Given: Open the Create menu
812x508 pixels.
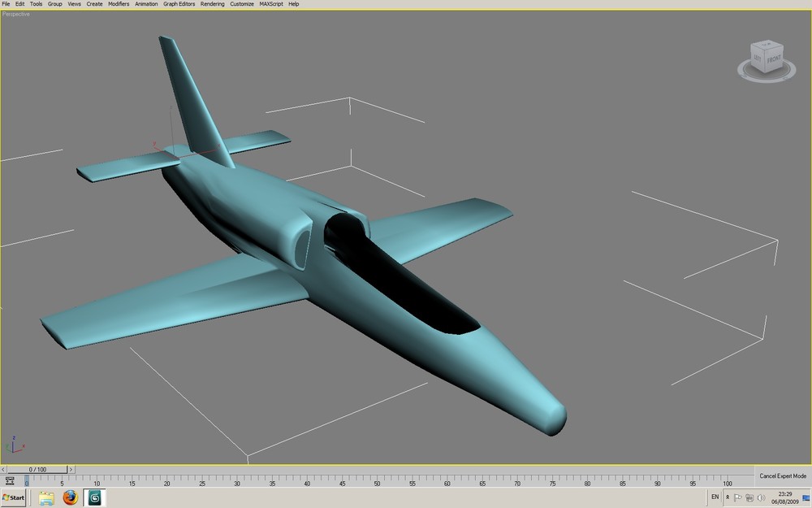Looking at the screenshot, I should coord(94,3).
